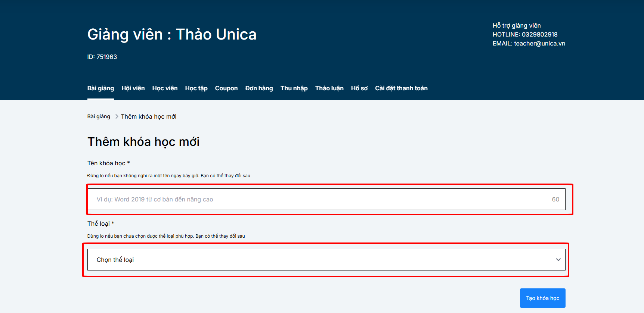Click the category dropdown arrow icon
Screen dimensions: 644x313
coord(558,260)
